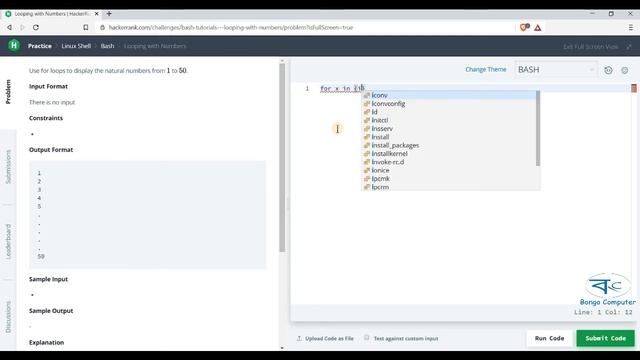Choose invoke-rc.d suggestion
The image size is (640, 360).
(x=450, y=162)
